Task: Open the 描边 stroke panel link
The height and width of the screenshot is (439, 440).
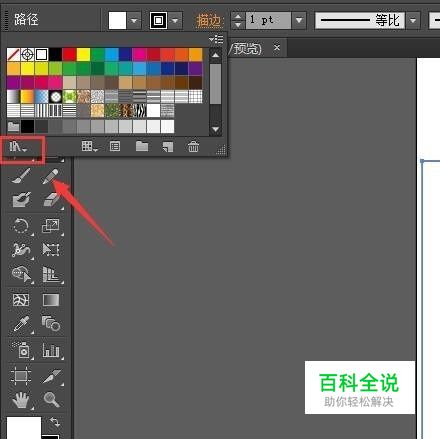Action: 209,21
